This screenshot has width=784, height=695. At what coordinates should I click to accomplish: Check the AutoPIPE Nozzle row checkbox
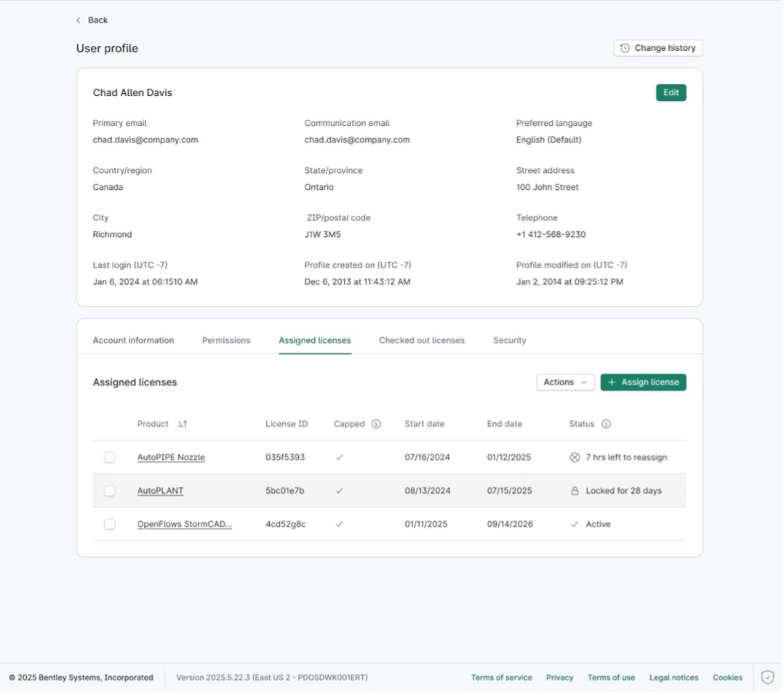tap(110, 457)
